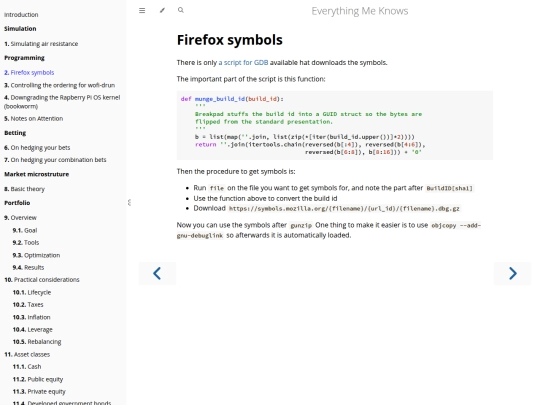Open 10.5 Rebalancing section

coord(37,342)
